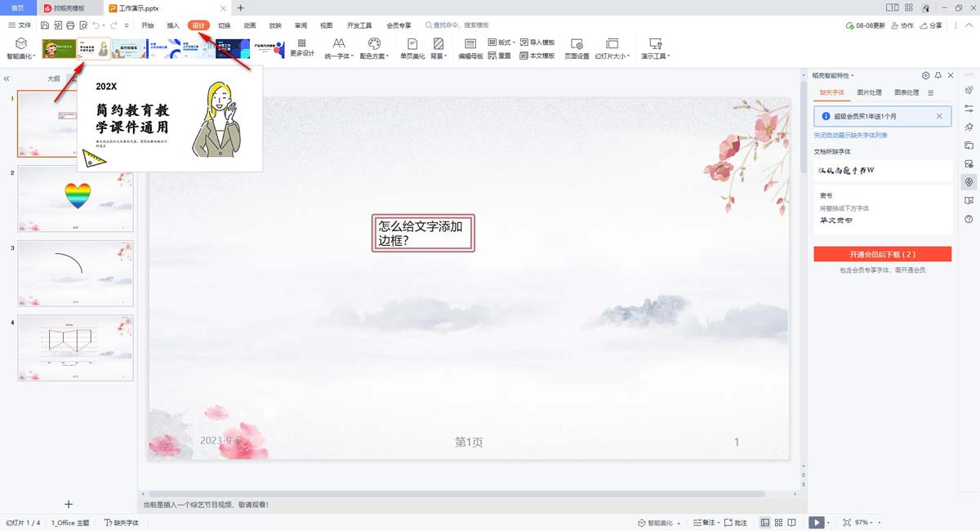Switch to 开始 Home ribbon tab
This screenshot has width=980, height=531.
pyautogui.click(x=147, y=25)
